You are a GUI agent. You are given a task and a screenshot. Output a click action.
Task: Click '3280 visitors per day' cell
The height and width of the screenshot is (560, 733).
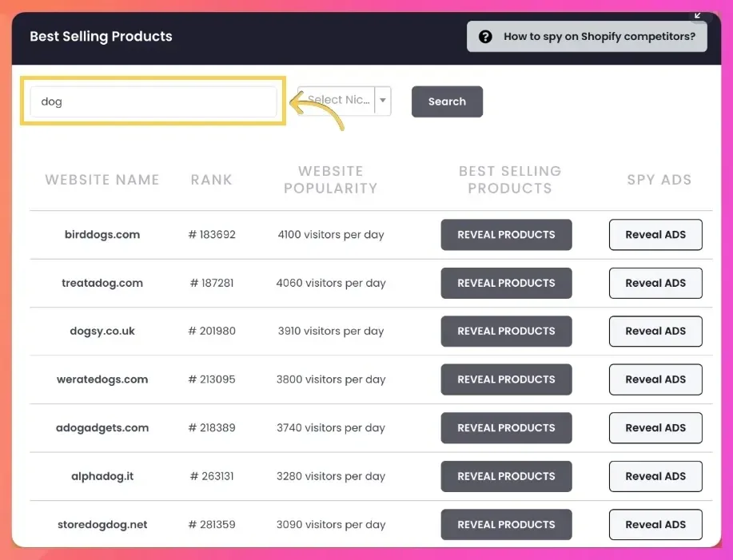pyautogui.click(x=331, y=476)
